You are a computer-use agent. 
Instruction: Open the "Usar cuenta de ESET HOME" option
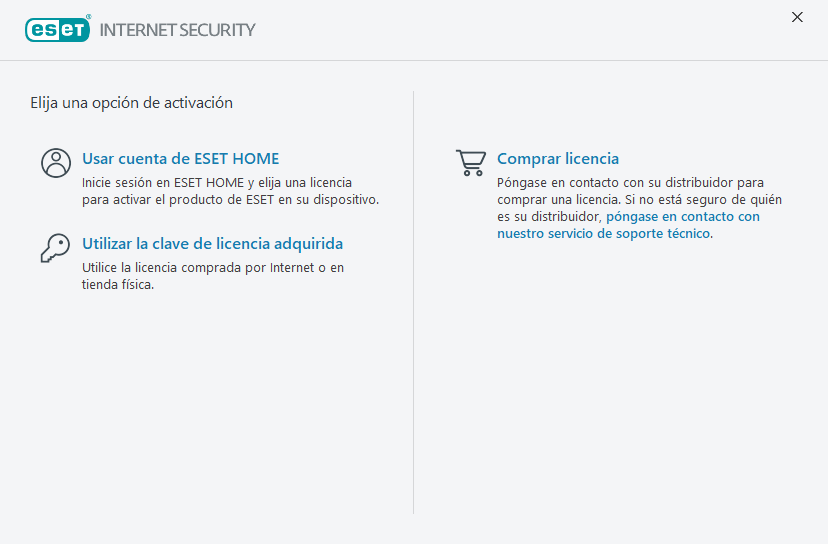tap(180, 159)
